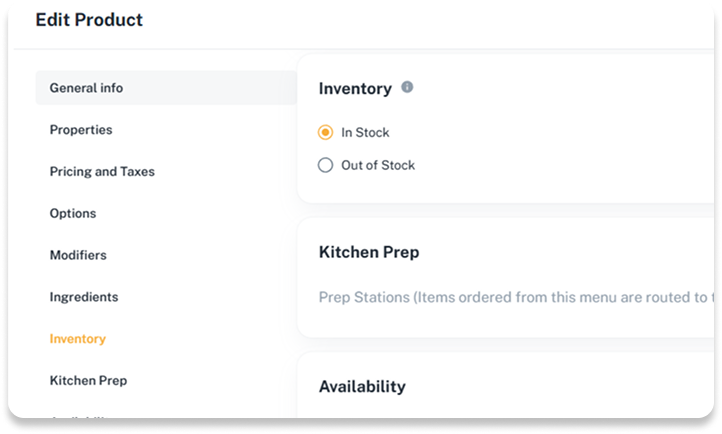Choose the Out of Stock radio button
Image resolution: width=722 pixels, height=434 pixels.
[x=325, y=165]
